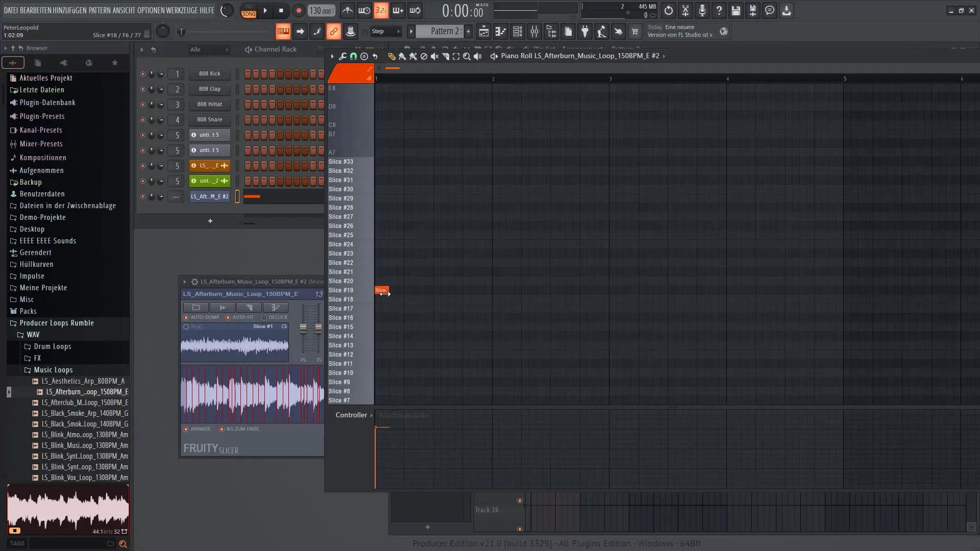Screen dimensions: 980x551
Task: Open the Step snap dropdown
Action: [386, 32]
